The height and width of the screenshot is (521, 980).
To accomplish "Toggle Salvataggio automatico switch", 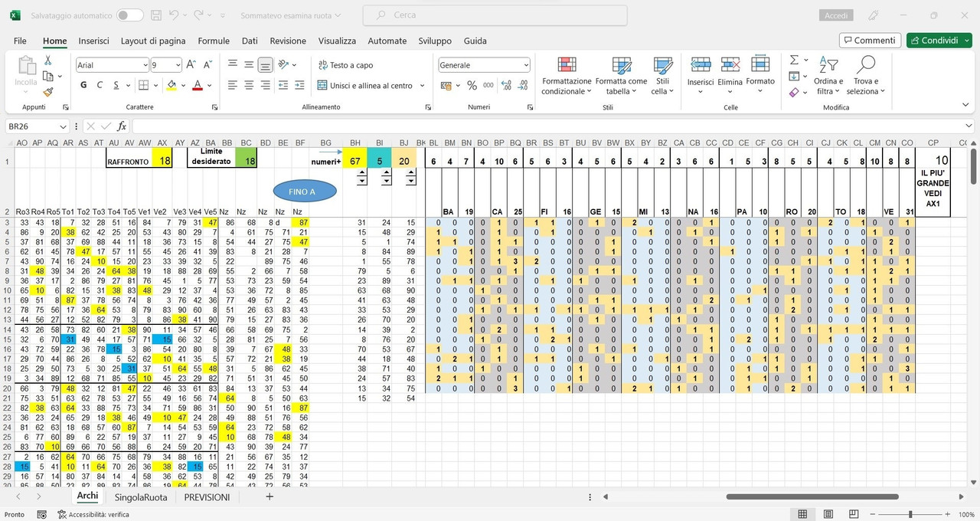I will 129,15.
